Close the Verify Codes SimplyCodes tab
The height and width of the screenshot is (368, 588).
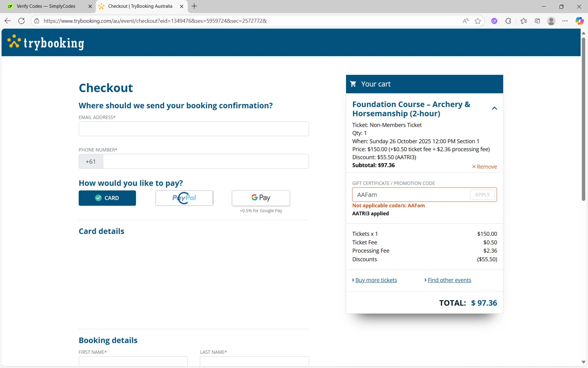coord(90,6)
